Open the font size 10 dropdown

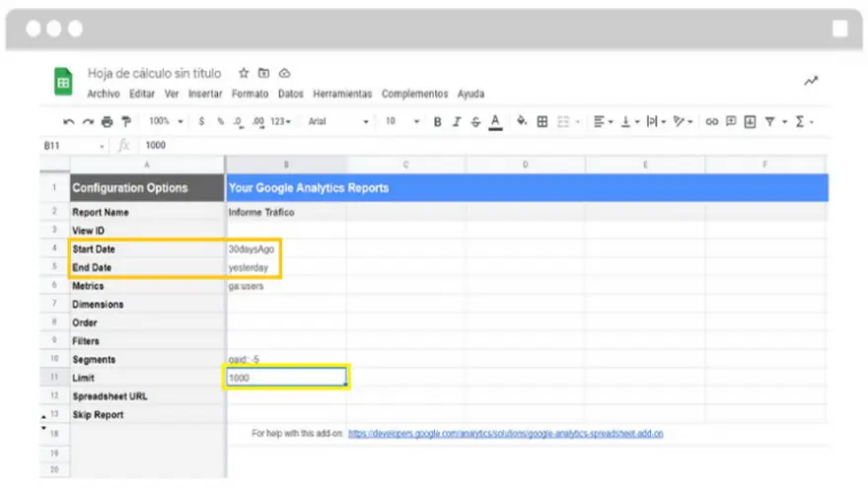pos(402,121)
